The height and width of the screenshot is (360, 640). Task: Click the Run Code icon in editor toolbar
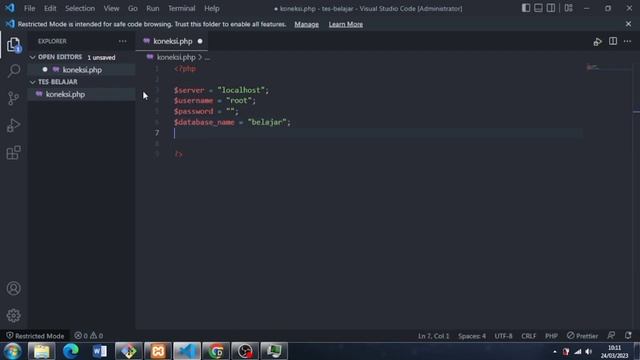coord(598,42)
